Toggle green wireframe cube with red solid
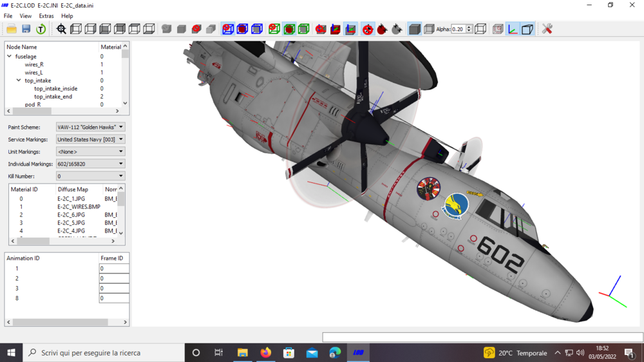 (x=289, y=29)
